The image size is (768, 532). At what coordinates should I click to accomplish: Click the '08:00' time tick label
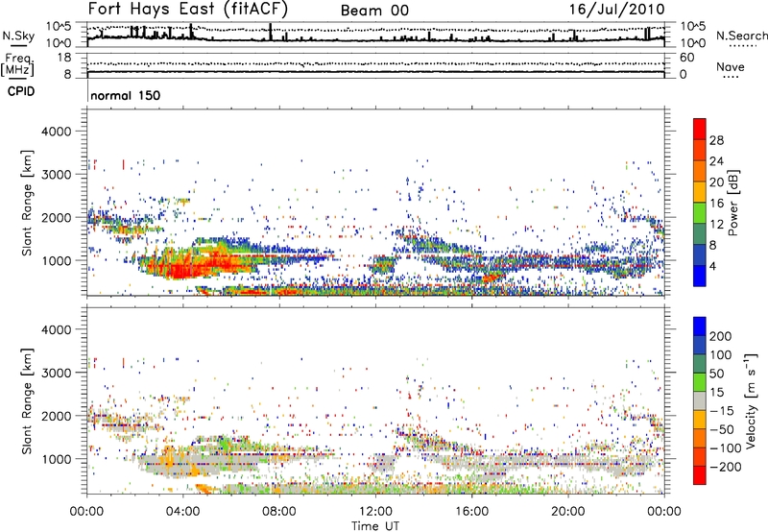[278, 512]
